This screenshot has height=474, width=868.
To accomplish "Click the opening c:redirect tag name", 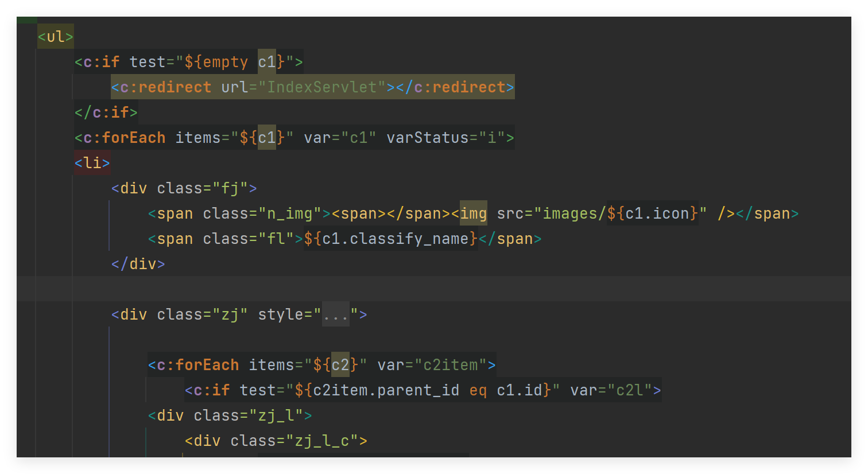I will pyautogui.click(x=166, y=87).
